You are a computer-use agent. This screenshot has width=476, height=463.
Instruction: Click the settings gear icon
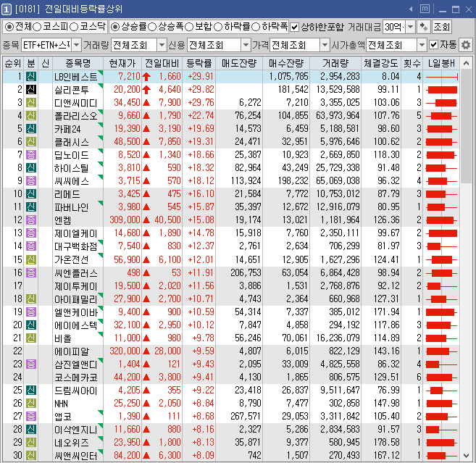pos(466,45)
